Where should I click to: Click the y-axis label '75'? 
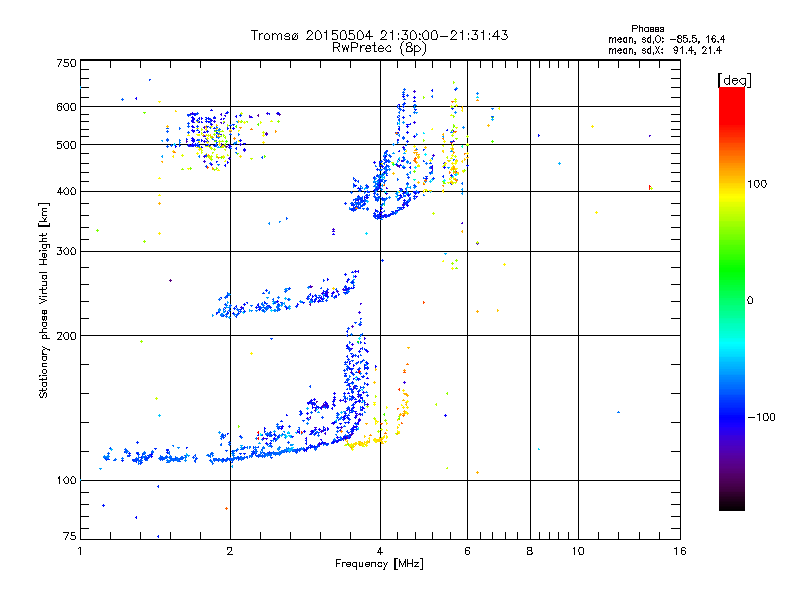point(70,536)
